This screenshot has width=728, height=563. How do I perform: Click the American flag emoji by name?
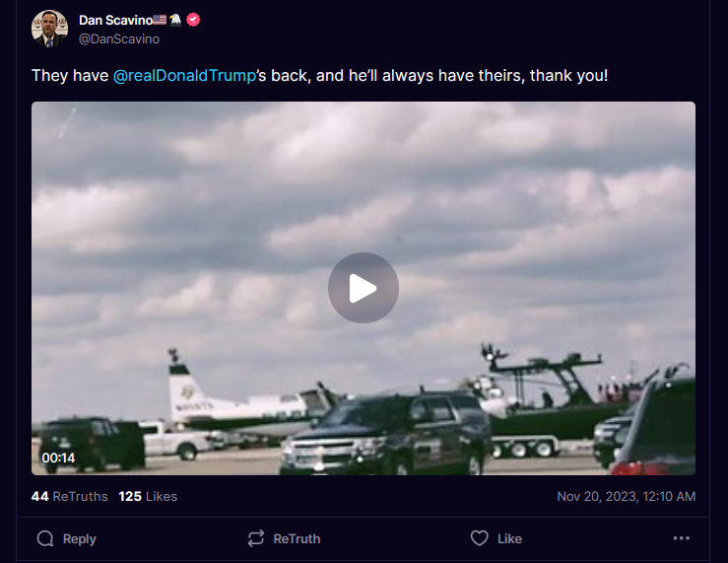pyautogui.click(x=160, y=20)
